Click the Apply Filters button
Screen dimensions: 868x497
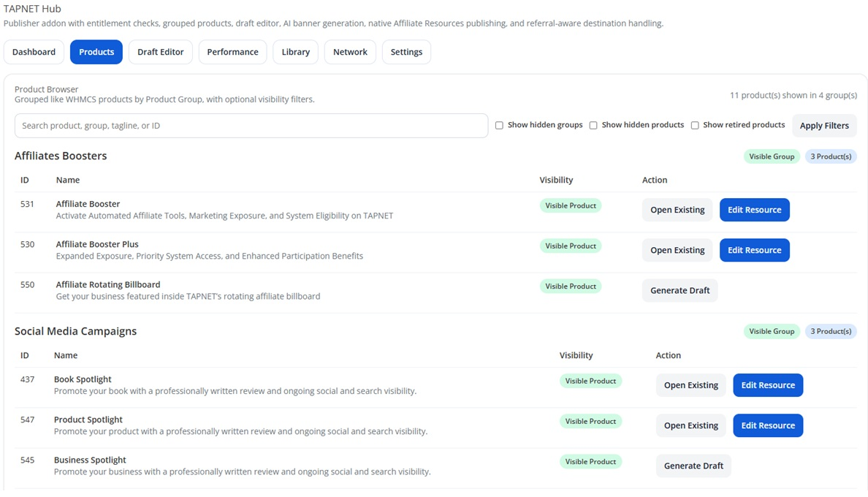click(823, 126)
